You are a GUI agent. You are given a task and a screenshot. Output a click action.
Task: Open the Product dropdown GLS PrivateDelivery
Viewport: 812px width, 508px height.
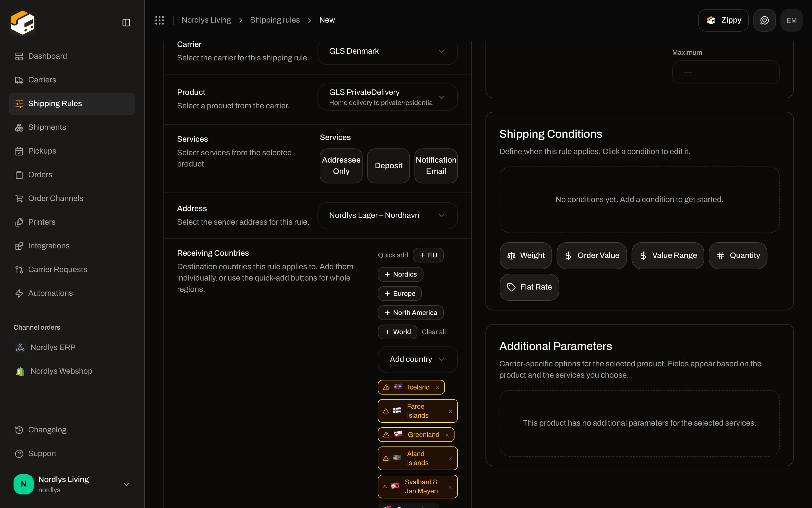[388, 97]
